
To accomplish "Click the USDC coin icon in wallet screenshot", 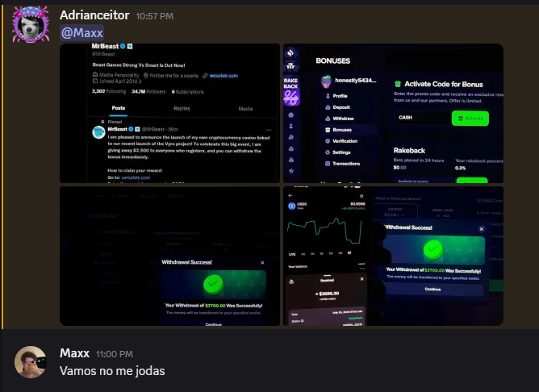I will pos(292,206).
